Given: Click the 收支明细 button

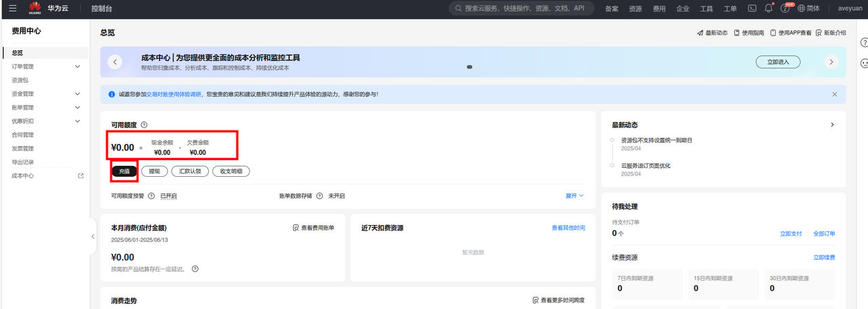Looking at the screenshot, I should pyautogui.click(x=231, y=171).
